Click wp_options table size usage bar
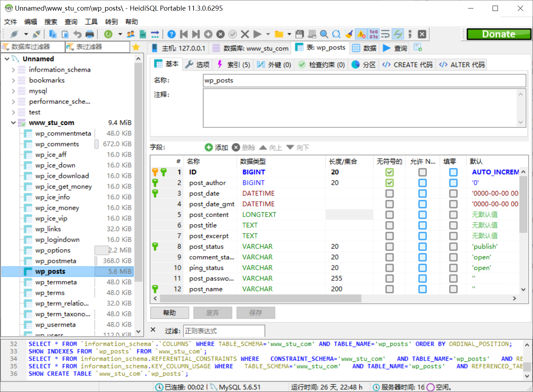 click(102, 250)
